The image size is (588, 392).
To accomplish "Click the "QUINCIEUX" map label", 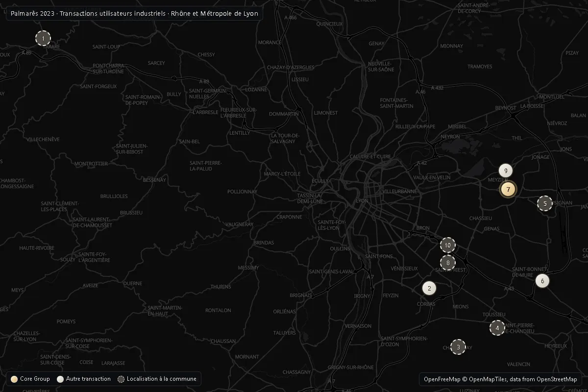I will tap(329, 24).
